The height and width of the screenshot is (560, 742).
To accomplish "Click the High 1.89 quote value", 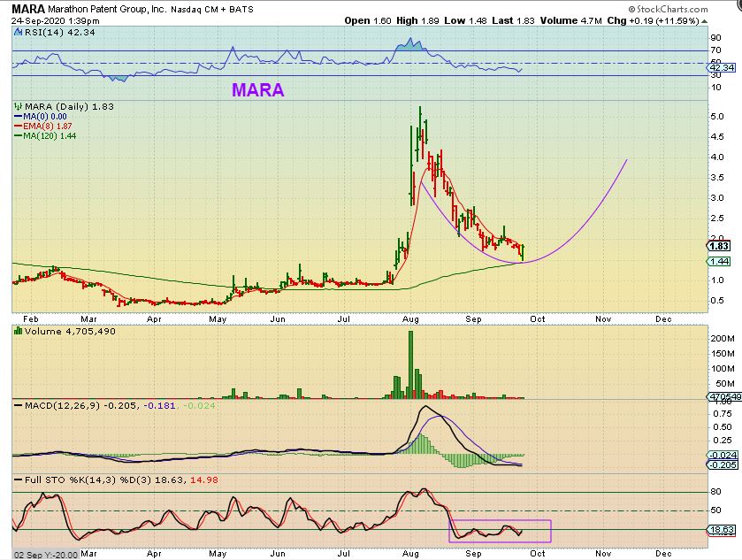I will (417, 21).
